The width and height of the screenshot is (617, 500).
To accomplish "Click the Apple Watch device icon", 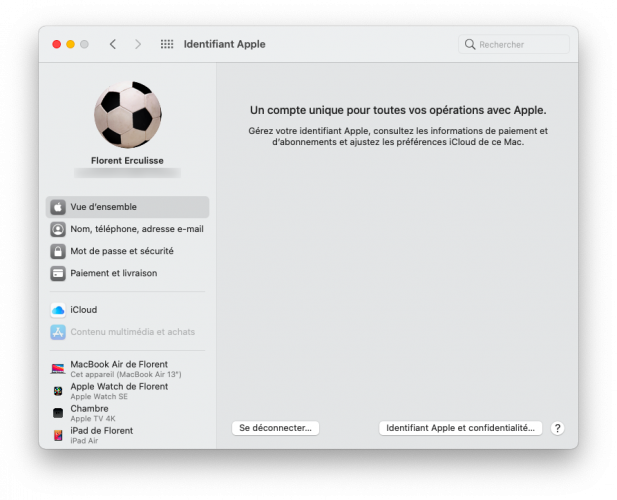I will [x=58, y=391].
